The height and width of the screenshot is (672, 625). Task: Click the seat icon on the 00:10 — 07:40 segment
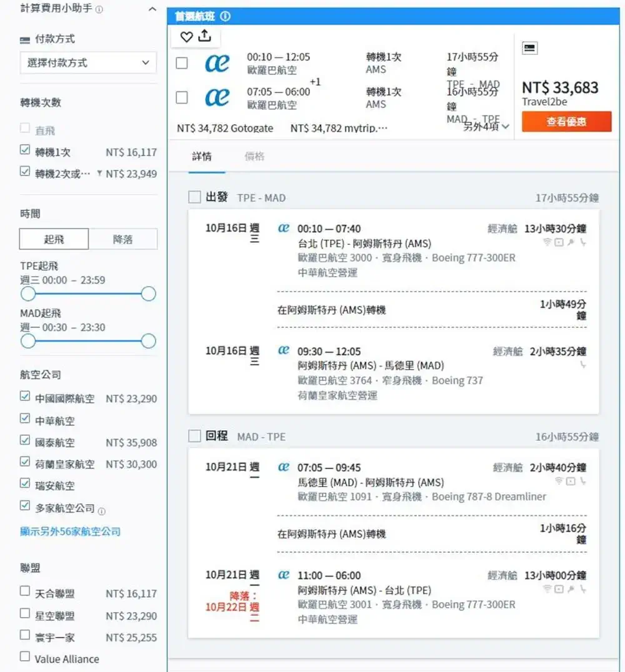click(582, 242)
